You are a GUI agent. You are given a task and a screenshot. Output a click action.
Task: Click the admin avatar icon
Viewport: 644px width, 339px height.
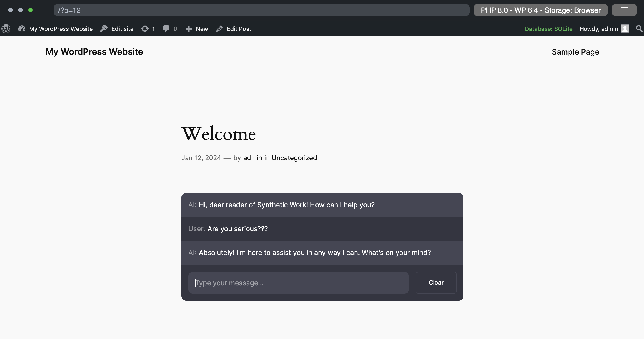[625, 29]
